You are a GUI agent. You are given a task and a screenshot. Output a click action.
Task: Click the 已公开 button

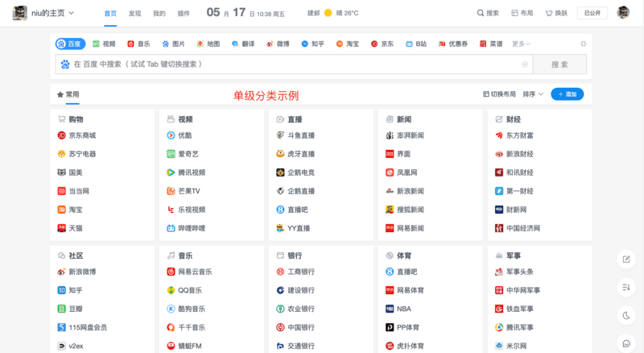point(592,13)
